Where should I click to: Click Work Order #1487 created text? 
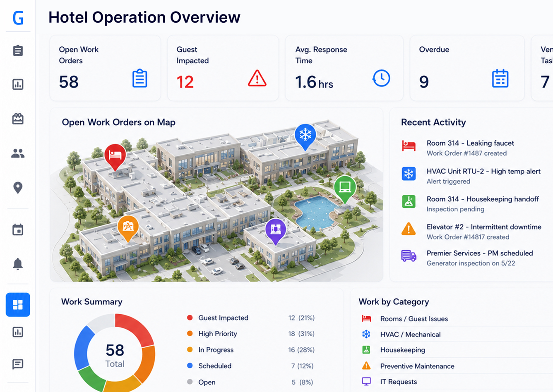466,153
